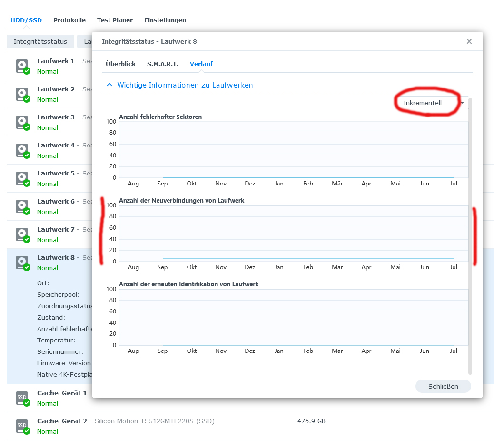
Task: Click the Schließen button
Action: [443, 386]
